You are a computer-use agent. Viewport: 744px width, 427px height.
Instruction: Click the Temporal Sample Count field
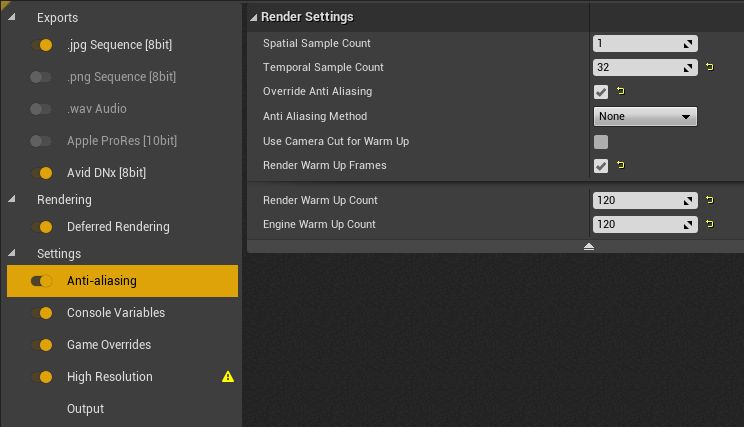click(x=645, y=67)
